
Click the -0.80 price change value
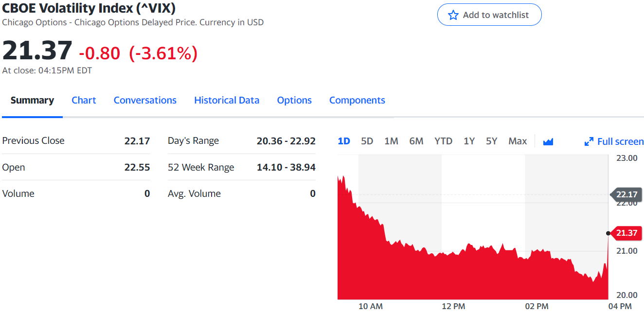99,53
